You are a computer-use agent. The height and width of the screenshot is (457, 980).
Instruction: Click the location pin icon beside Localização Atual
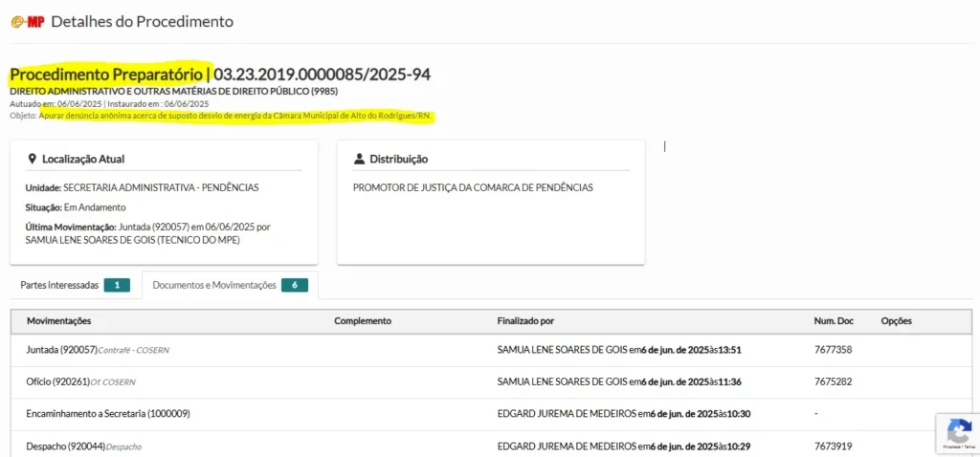tap(33, 159)
